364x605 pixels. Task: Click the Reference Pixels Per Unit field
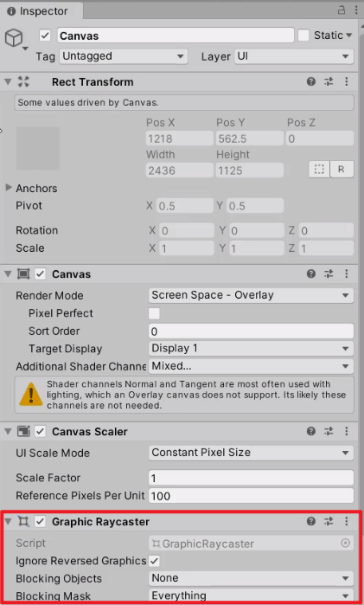[251, 496]
